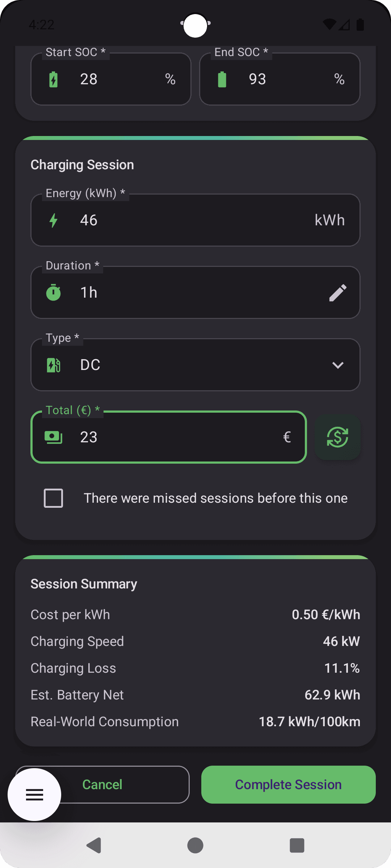Image resolution: width=391 pixels, height=868 pixels.
Task: Click the charging station Type icon
Action: coord(54,365)
